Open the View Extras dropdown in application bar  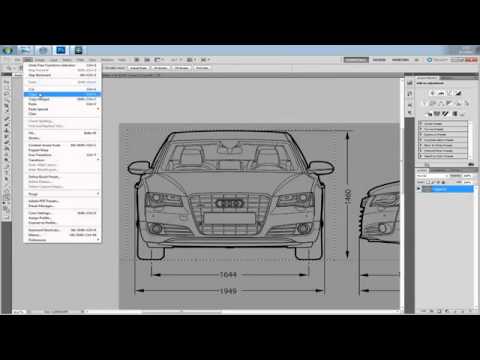(x=158, y=60)
